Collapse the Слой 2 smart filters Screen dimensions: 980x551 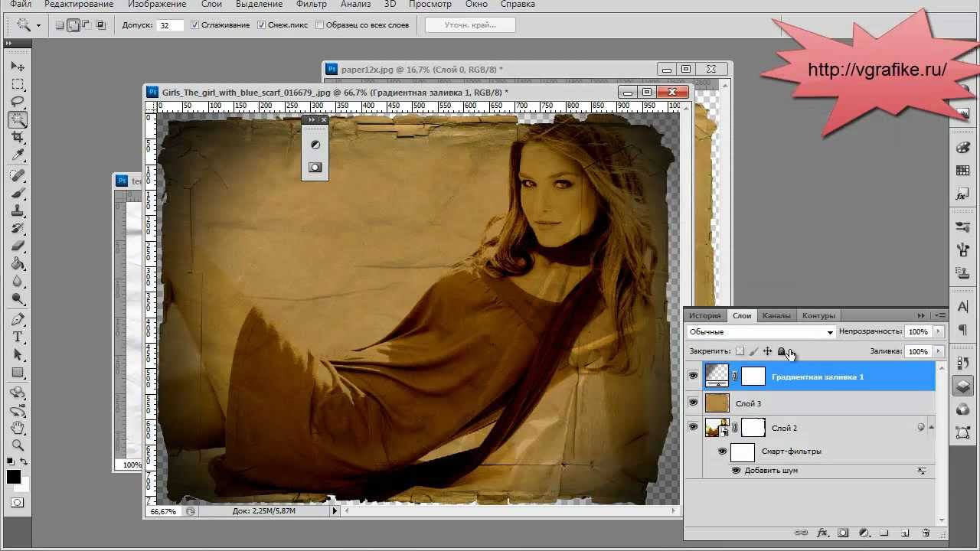pyautogui.click(x=932, y=428)
